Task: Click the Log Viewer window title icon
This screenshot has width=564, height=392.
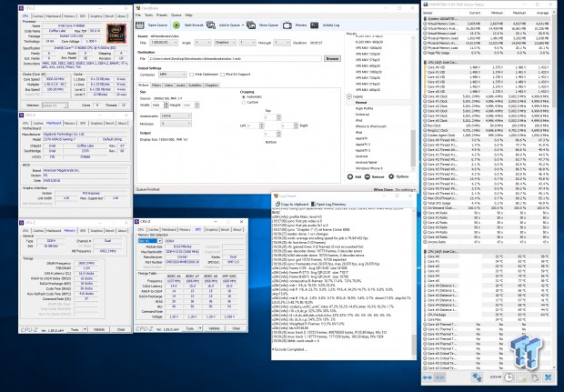Action: tap(276, 196)
